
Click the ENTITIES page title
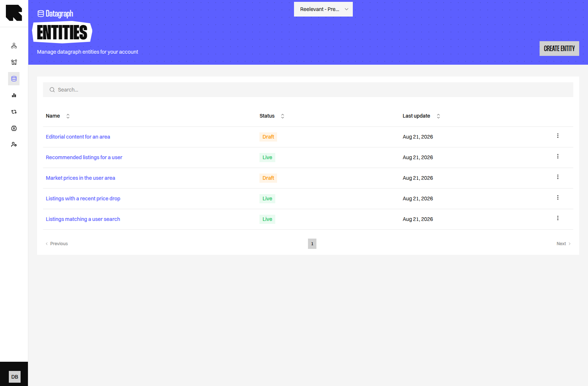[62, 32]
